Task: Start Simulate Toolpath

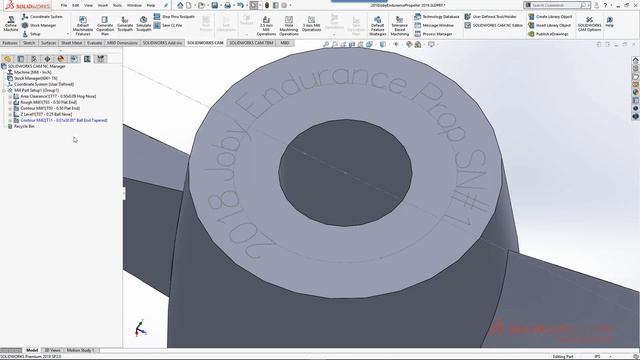Action: point(143,24)
